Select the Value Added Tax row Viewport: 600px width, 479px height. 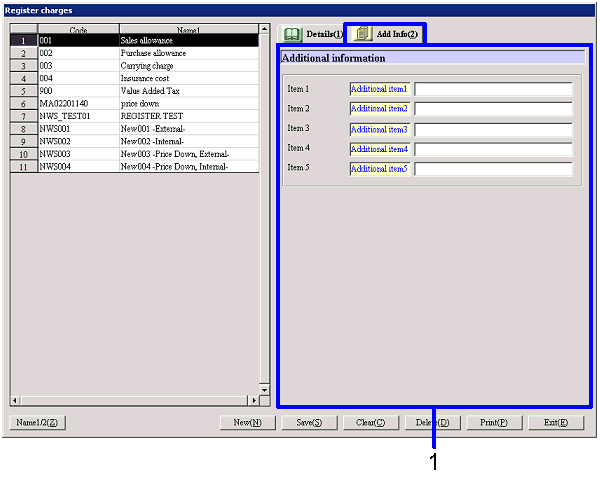point(187,90)
